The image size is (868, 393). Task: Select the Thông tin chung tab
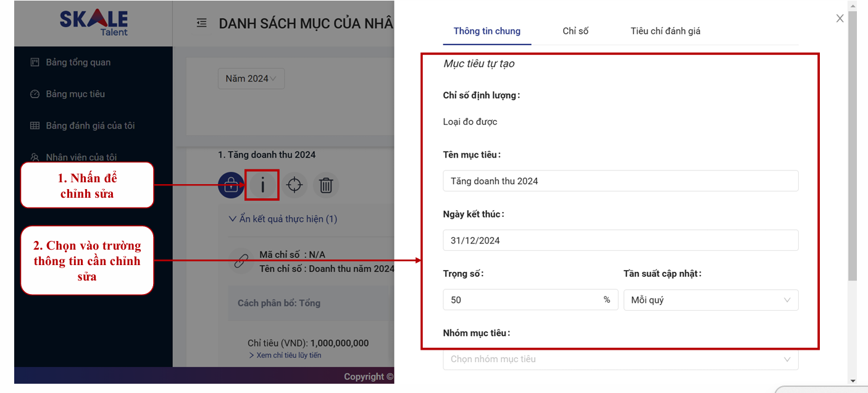[486, 31]
